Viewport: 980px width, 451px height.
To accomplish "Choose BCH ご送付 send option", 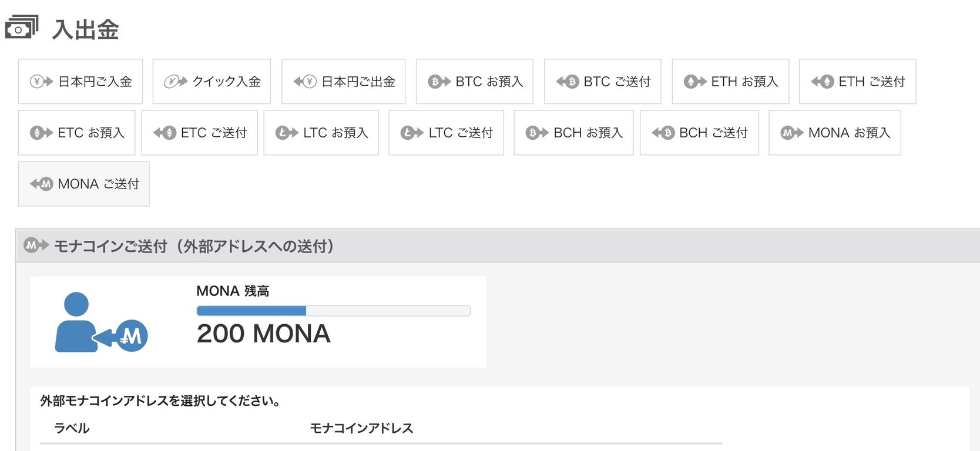I will click(x=700, y=133).
